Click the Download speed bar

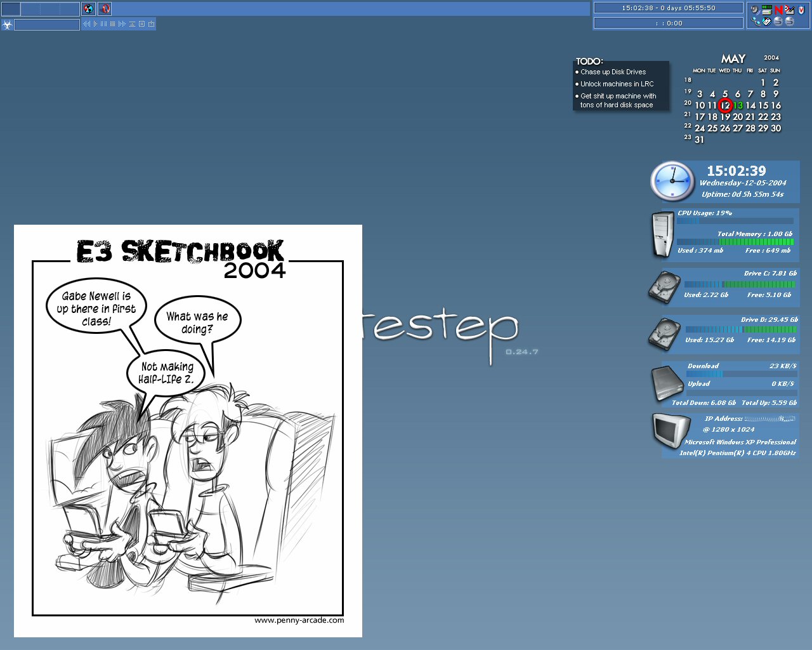tap(742, 374)
